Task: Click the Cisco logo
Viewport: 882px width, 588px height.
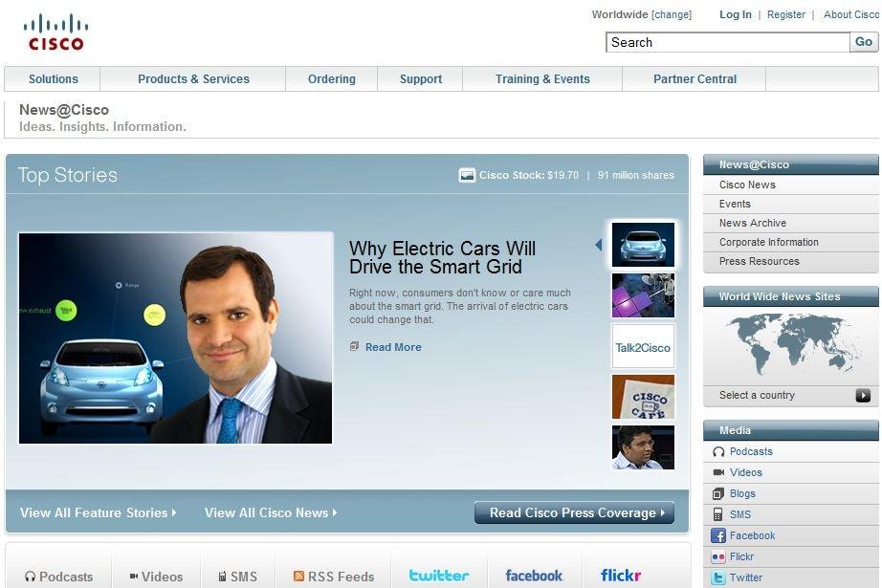Action: click(x=55, y=33)
